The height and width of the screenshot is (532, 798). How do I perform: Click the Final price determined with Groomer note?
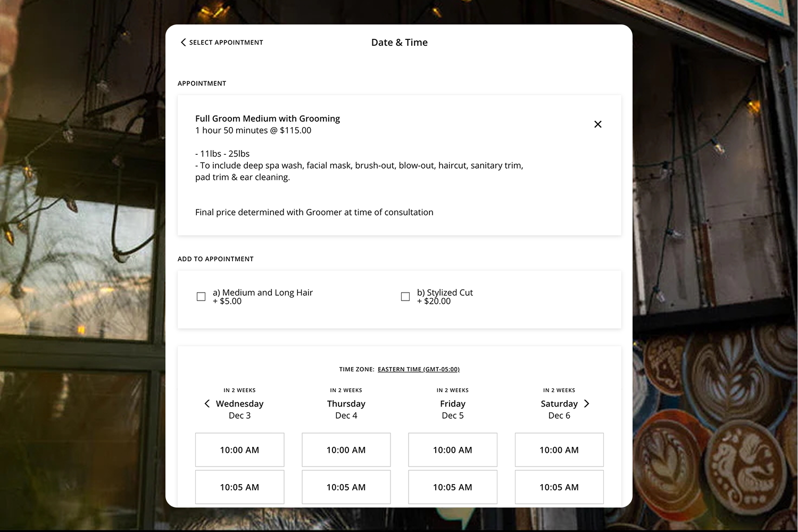tap(314, 212)
